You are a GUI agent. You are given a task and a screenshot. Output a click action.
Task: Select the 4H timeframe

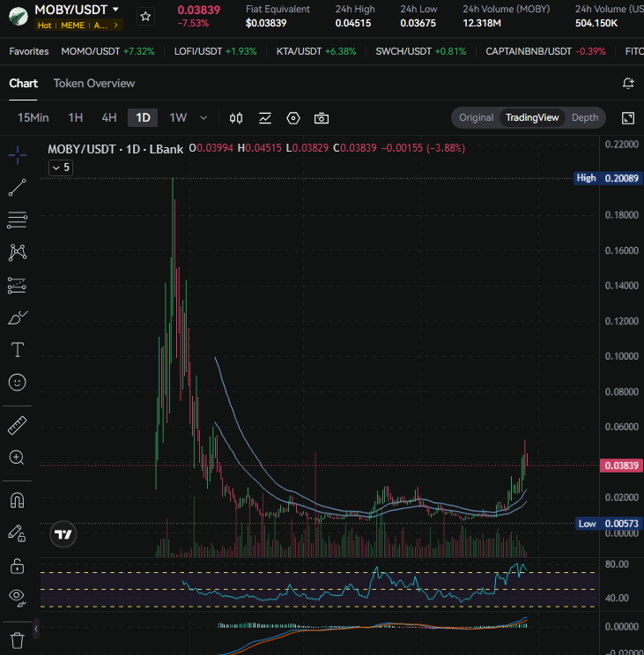click(x=109, y=118)
